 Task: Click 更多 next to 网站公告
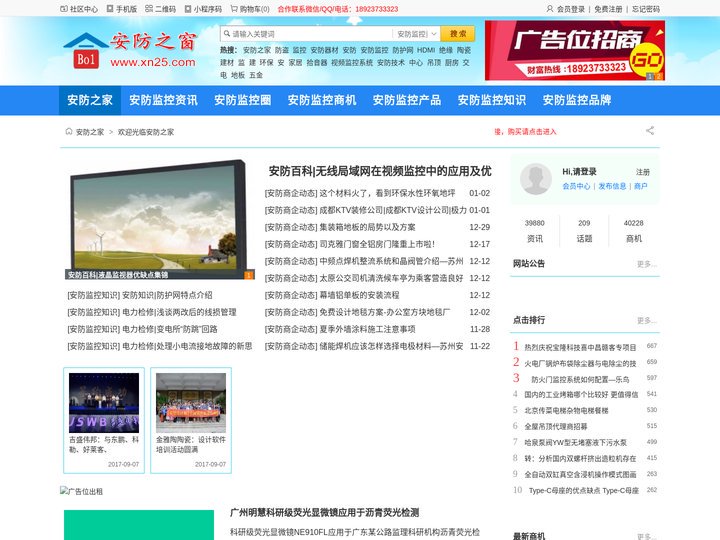pyautogui.click(x=647, y=264)
